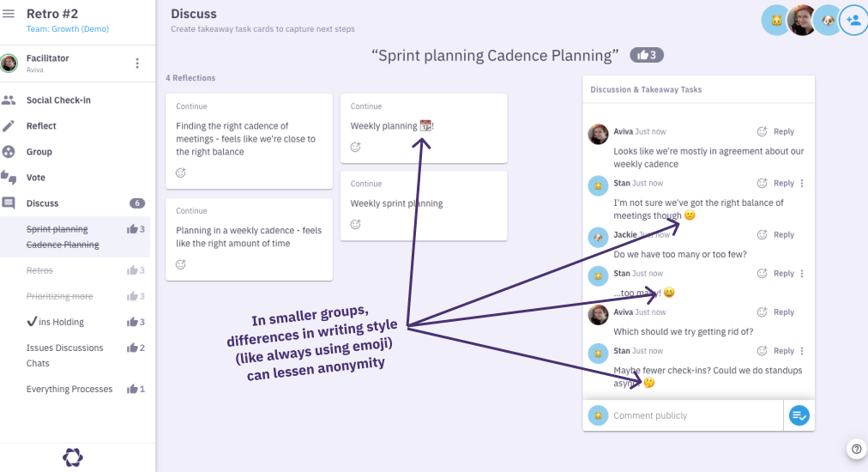The width and height of the screenshot is (868, 472).
Task: Click the blue add task button
Action: pyautogui.click(x=799, y=416)
